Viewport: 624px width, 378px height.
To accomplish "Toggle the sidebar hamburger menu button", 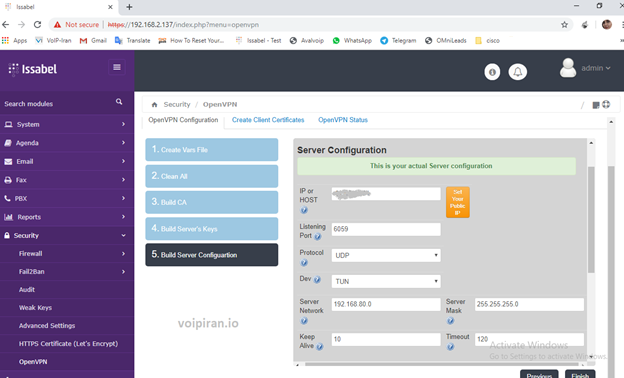I will coord(117,67).
